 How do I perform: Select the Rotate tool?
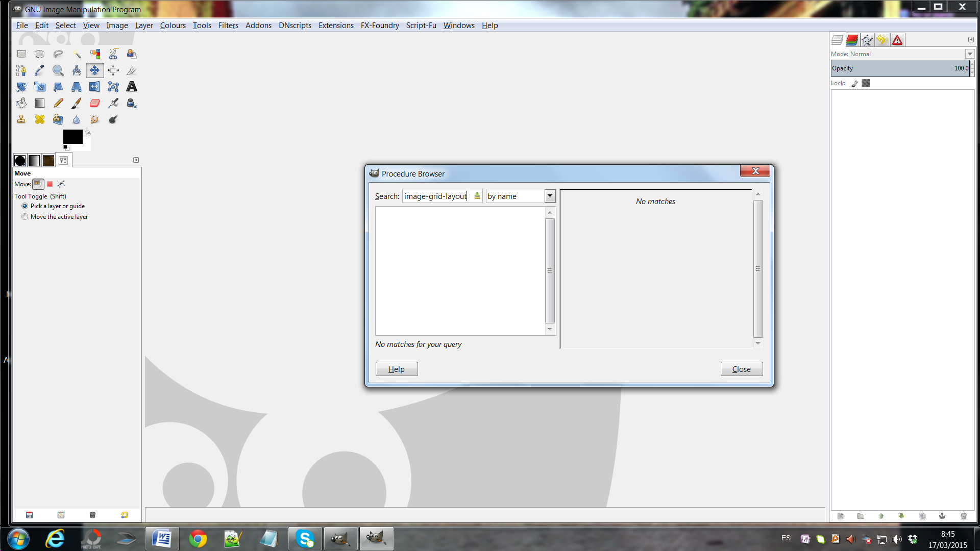coord(21,87)
